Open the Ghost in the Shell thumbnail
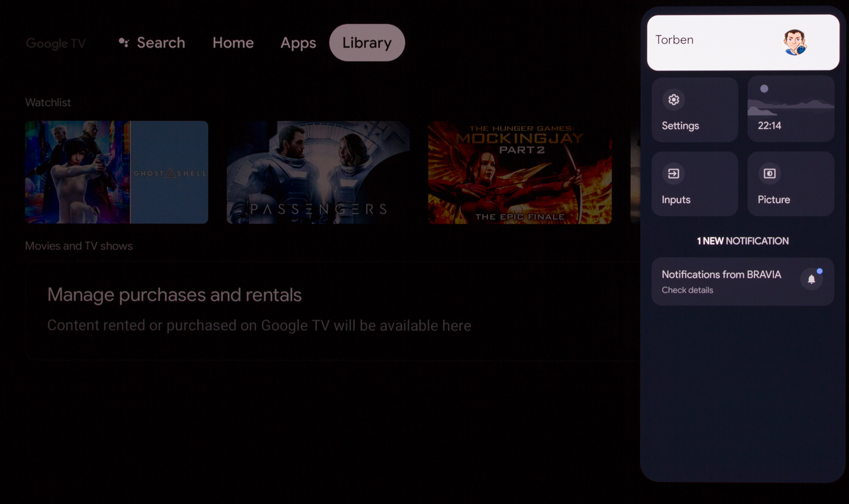 point(117,172)
